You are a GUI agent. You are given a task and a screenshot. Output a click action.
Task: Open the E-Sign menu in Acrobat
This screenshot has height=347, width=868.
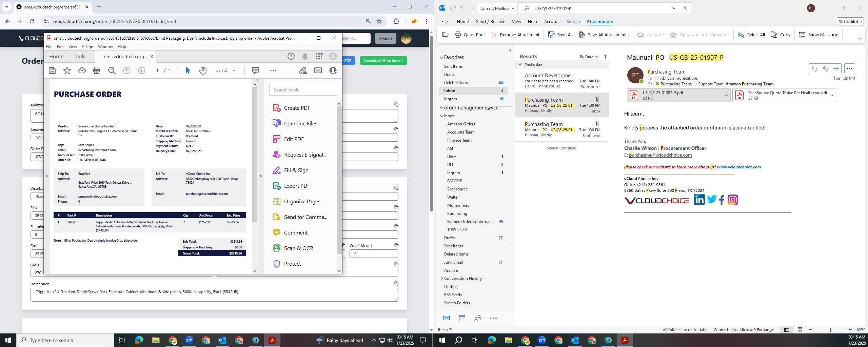click(x=87, y=47)
